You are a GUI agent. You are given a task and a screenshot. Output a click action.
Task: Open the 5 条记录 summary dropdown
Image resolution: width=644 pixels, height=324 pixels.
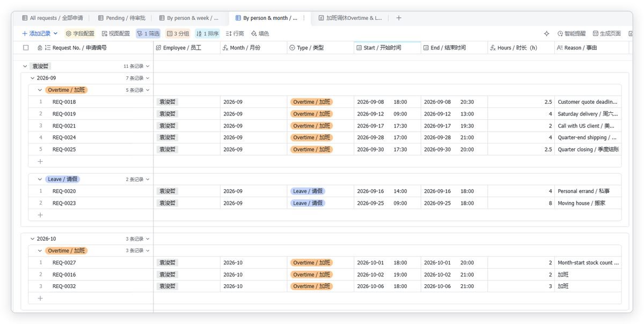[x=138, y=90]
